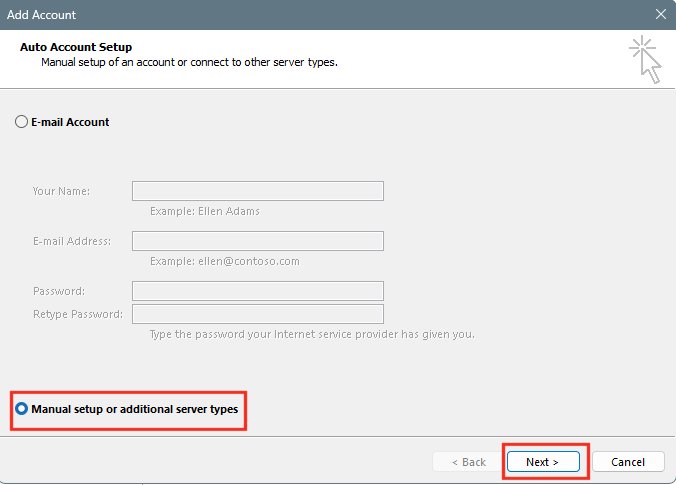
Task: Focus the E-mail Address input box
Action: (x=258, y=241)
